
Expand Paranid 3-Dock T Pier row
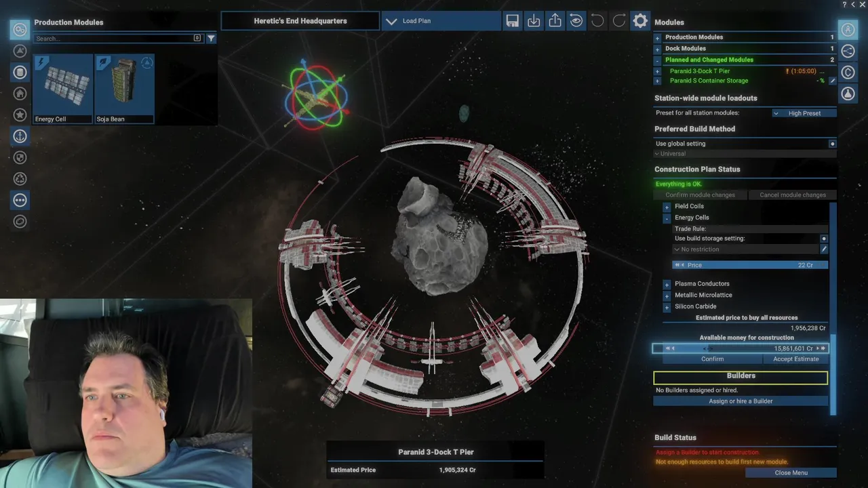657,71
